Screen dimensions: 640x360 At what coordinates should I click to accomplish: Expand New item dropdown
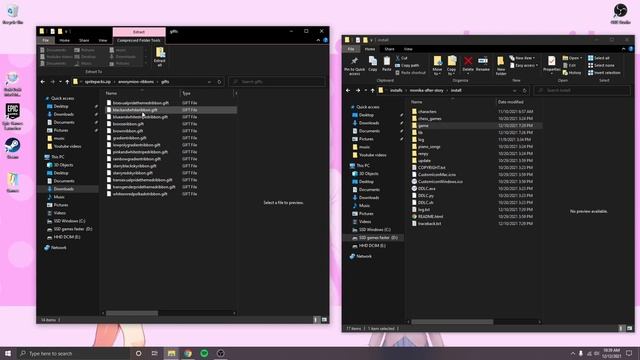(522, 58)
